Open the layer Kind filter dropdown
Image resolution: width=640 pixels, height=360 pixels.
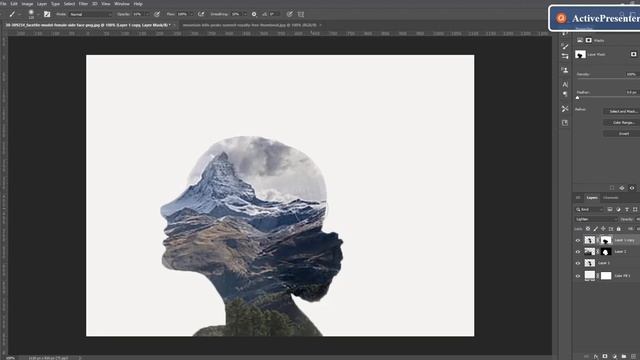589,209
